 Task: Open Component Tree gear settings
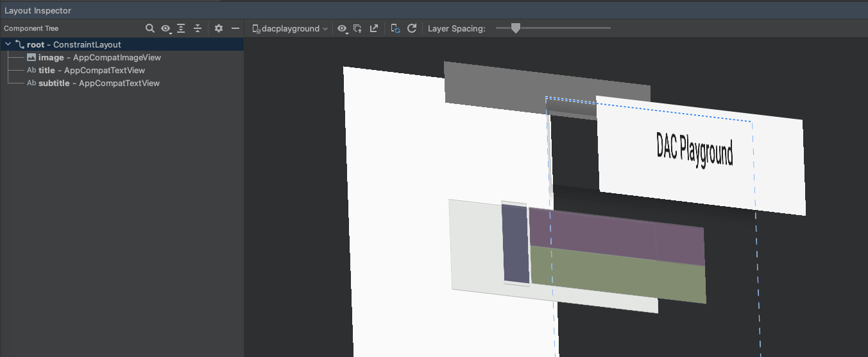[x=219, y=28]
